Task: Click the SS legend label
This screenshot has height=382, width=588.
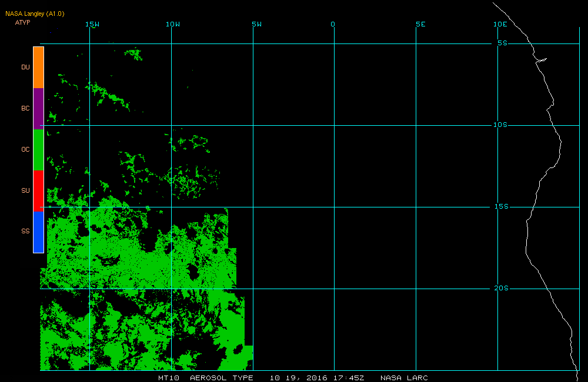Action: tap(25, 231)
